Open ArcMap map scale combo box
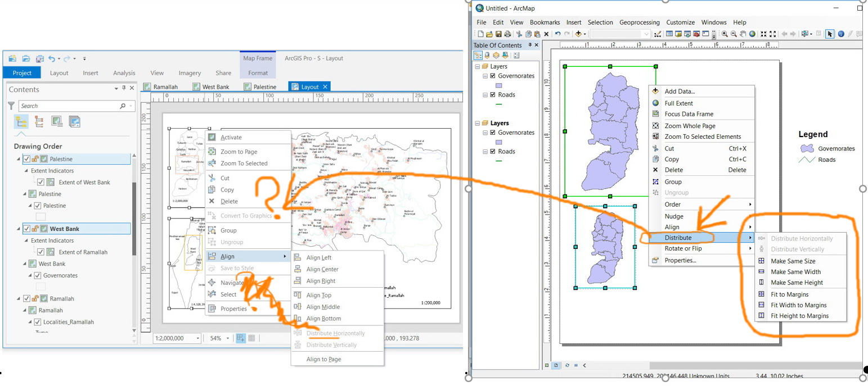Screen dimensions: 868x386 620,34
